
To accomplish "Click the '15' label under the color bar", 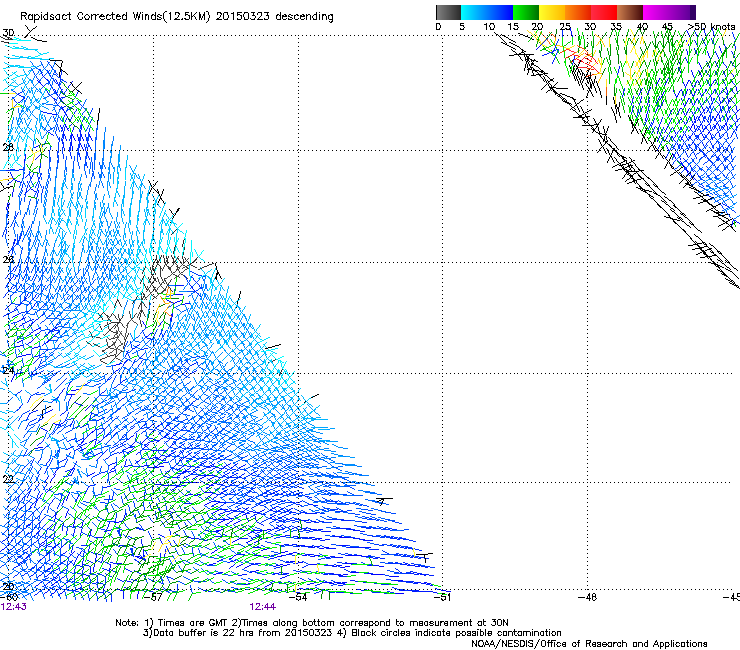I will [x=513, y=27].
